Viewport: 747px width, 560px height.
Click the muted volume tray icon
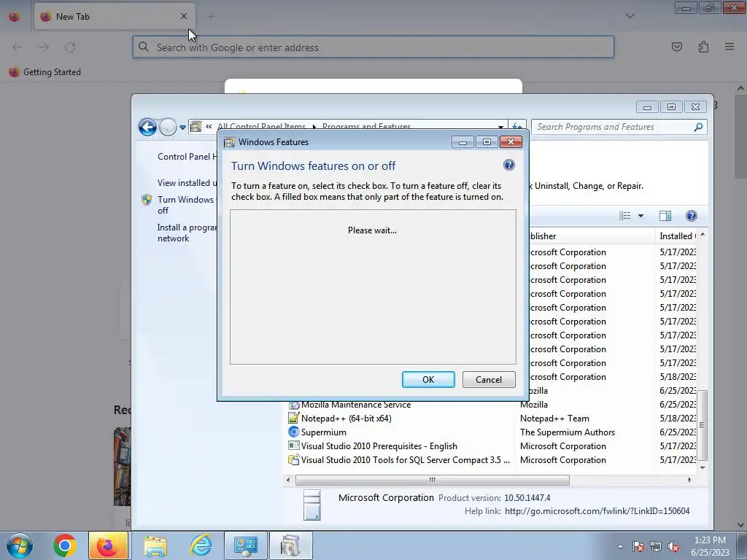[673, 547]
